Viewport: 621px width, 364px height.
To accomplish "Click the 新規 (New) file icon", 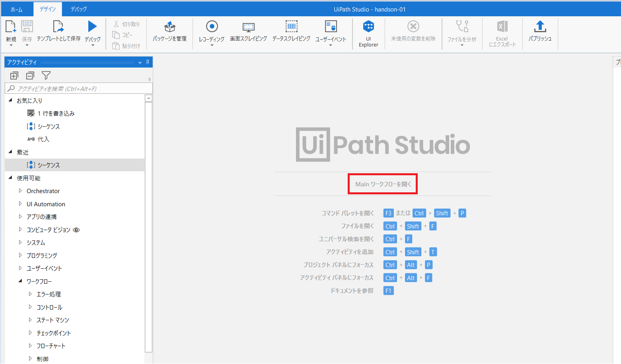I will point(11,27).
